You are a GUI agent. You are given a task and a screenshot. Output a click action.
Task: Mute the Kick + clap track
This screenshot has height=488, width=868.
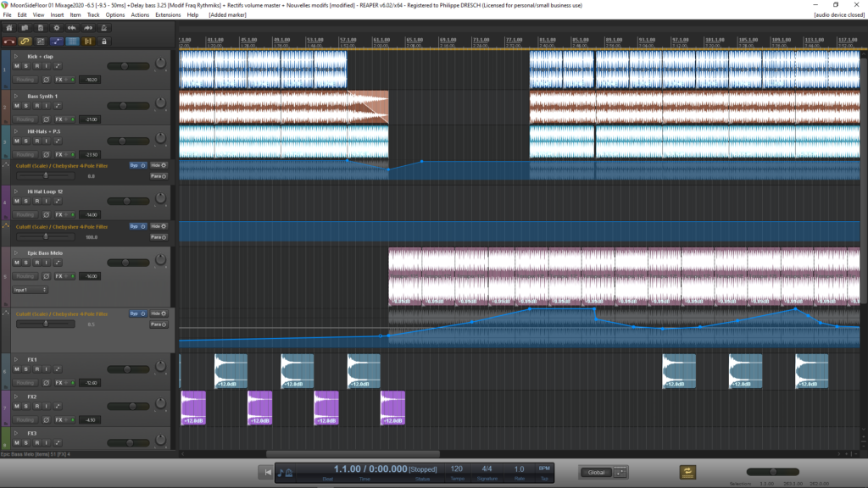(x=17, y=66)
